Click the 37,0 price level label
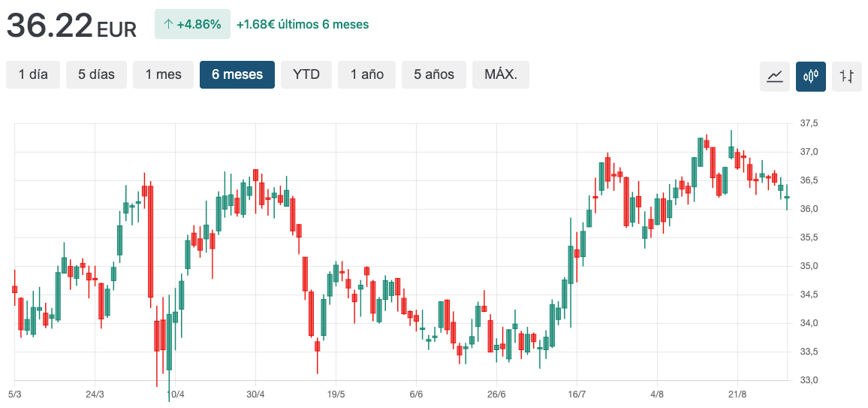Image resolution: width=868 pixels, height=408 pixels. [x=809, y=152]
